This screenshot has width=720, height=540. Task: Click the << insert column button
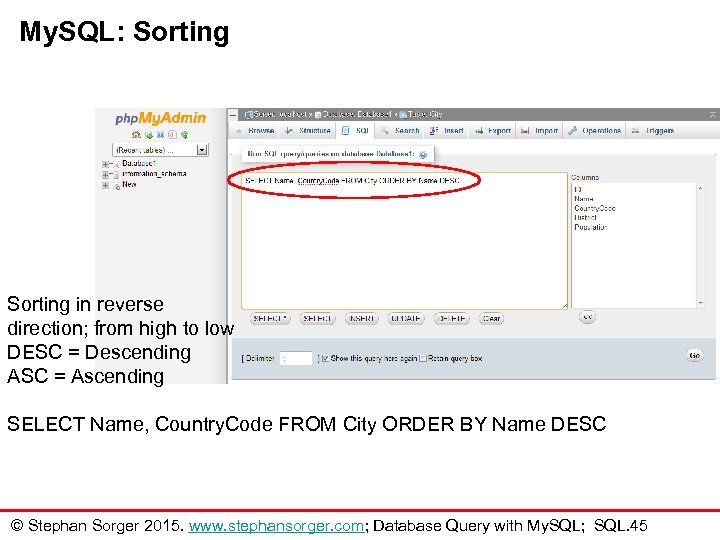(x=587, y=317)
